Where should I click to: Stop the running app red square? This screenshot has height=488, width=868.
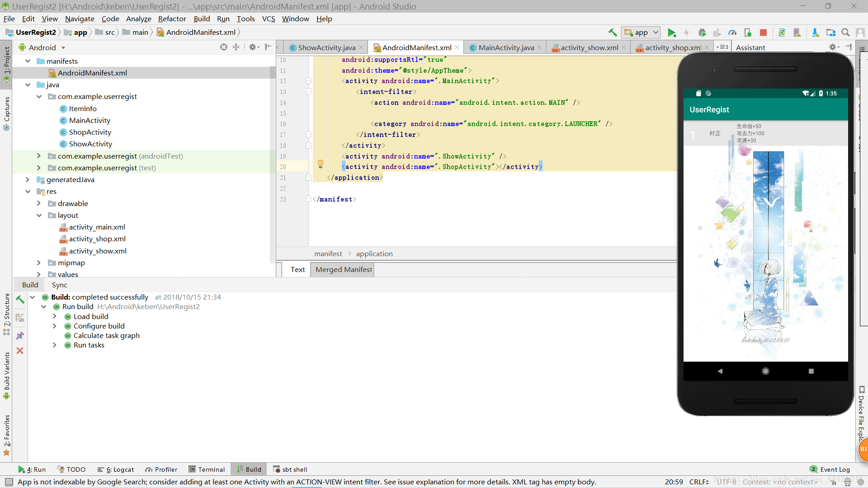[x=763, y=33]
